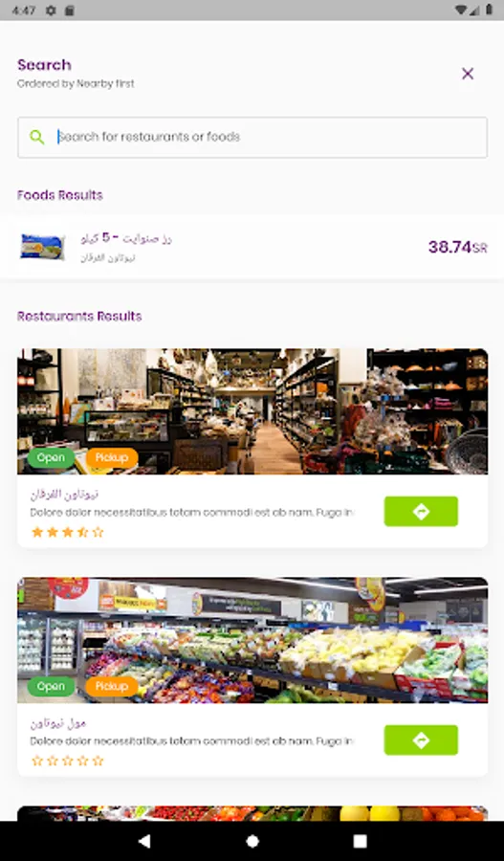
Task: Tap Android recent apps square button
Action: [x=360, y=841]
